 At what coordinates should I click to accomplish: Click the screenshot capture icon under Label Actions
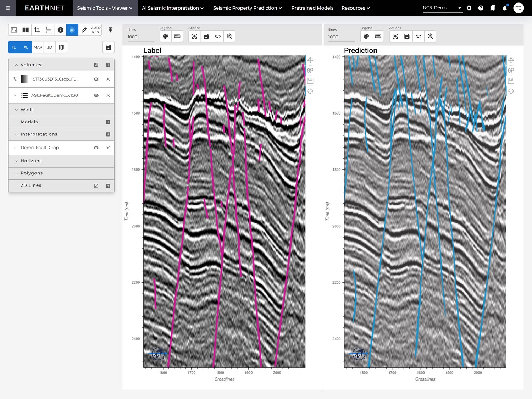coord(194,36)
